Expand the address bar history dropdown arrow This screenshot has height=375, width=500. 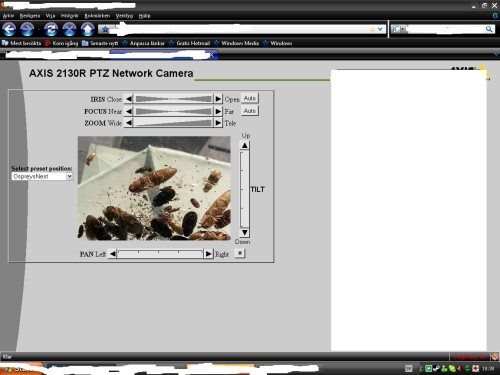380,29
